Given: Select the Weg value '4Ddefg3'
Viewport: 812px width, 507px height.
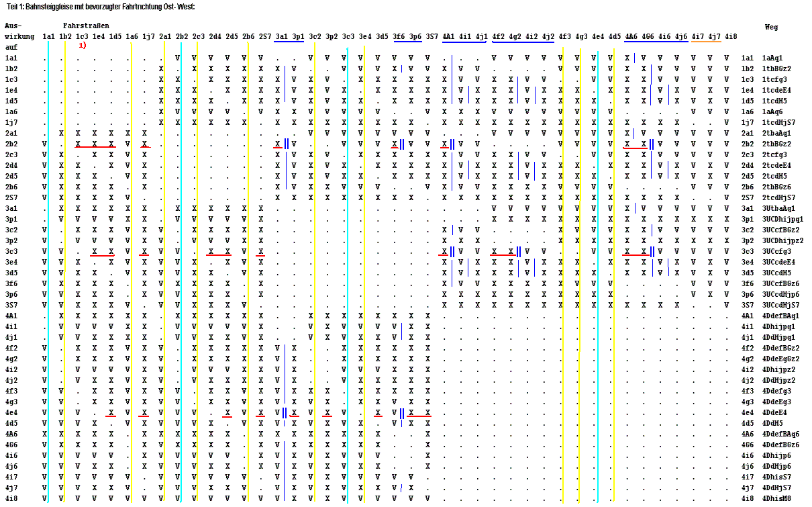Looking at the screenshot, I should (776, 391).
